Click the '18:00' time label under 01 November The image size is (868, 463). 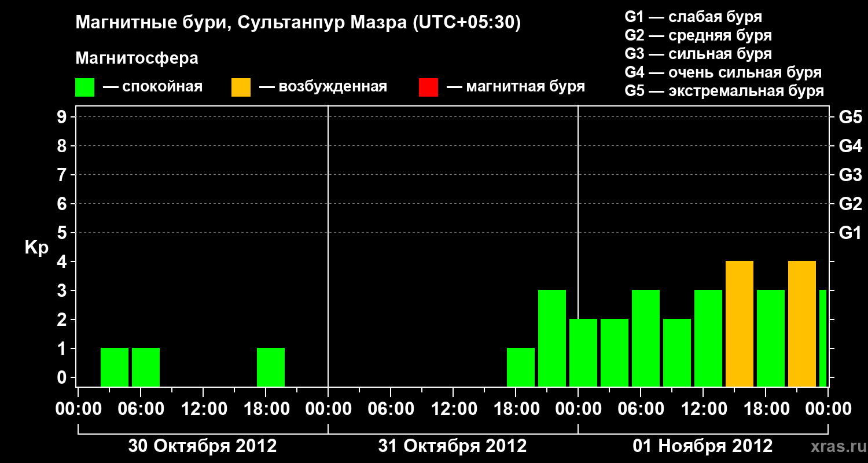click(x=766, y=409)
